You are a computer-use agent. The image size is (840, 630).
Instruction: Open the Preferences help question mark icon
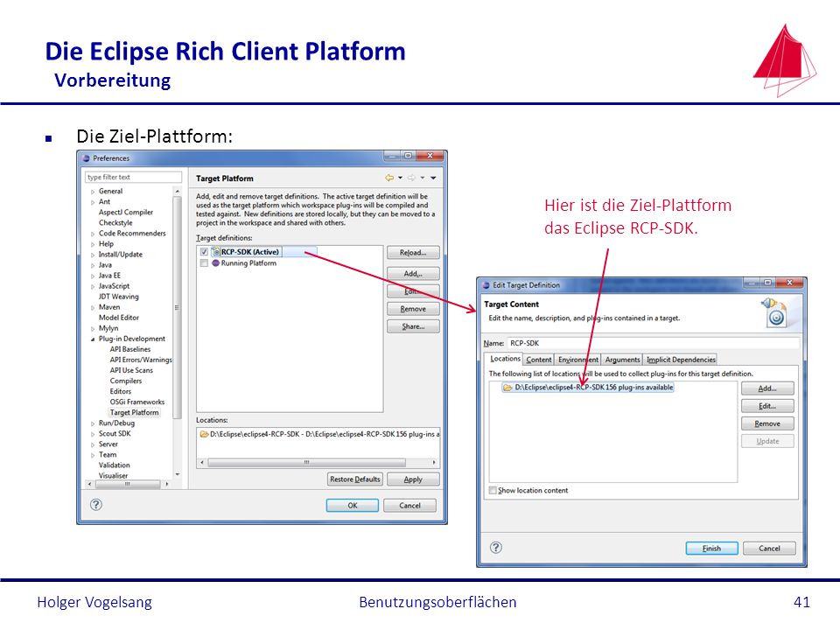pos(96,505)
